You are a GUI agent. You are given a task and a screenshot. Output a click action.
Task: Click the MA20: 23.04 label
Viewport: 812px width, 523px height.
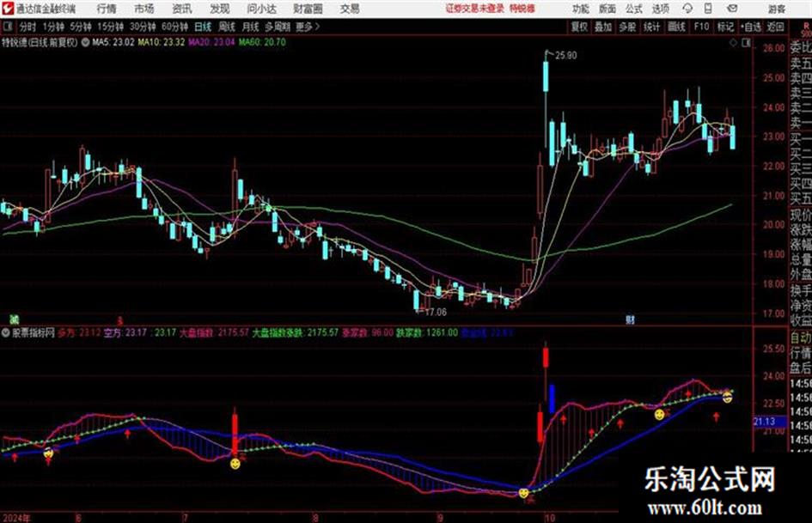pyautogui.click(x=211, y=42)
